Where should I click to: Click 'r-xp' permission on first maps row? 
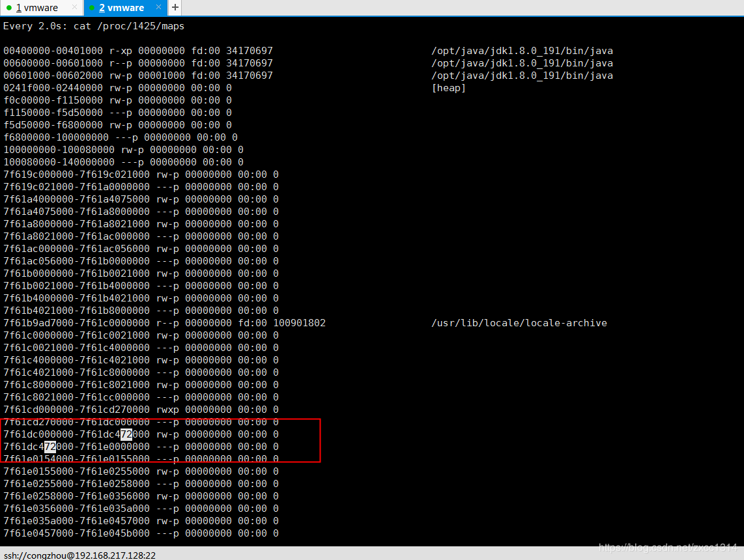click(x=121, y=51)
